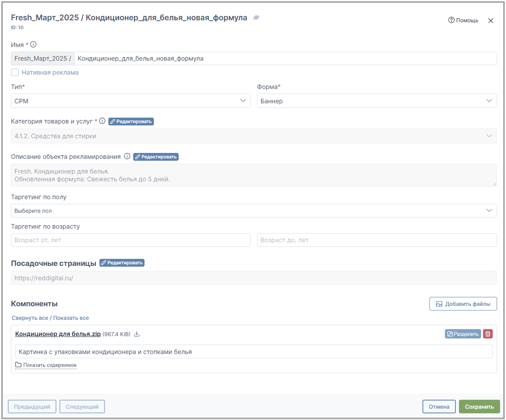Open category dropdown Средства для стирки

tap(254, 136)
